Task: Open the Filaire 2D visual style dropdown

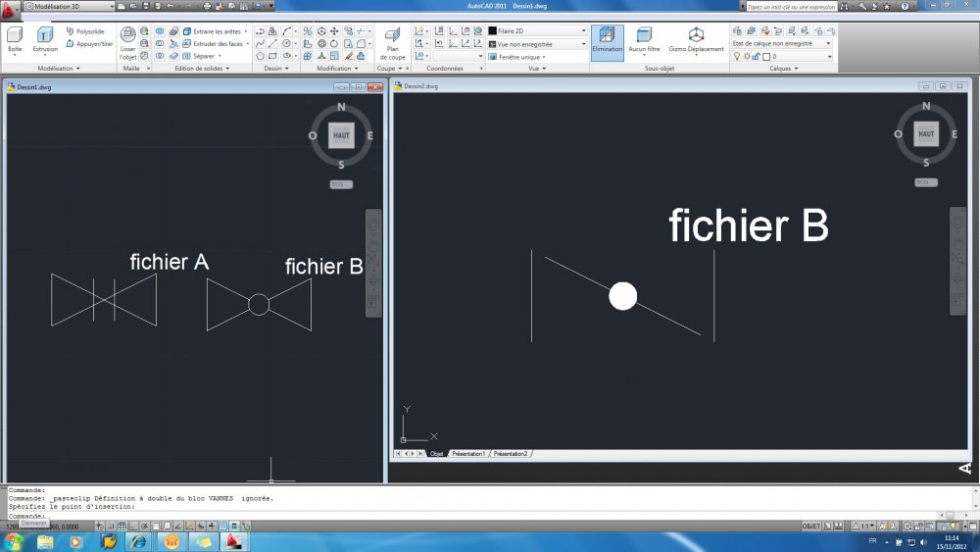Action: [x=537, y=30]
